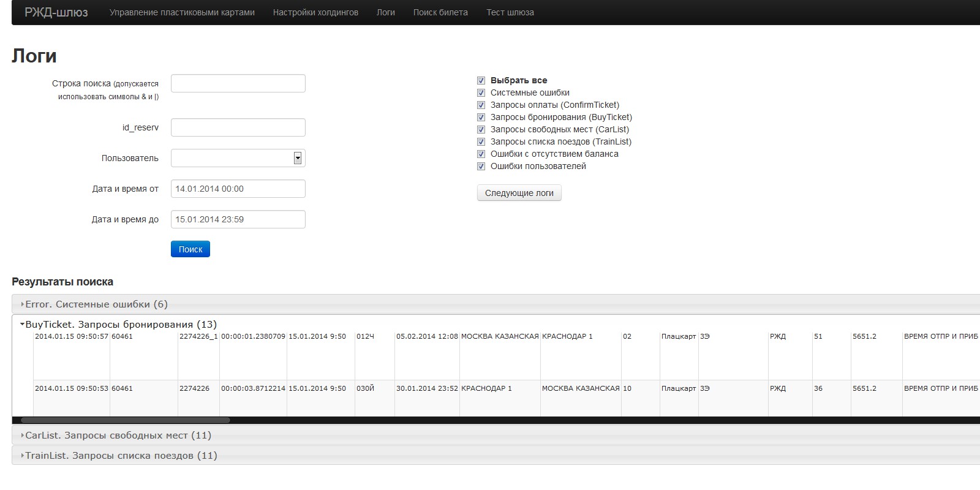Collapse BuyTicket. Запросы бронирования (13) section
This screenshot has width=980, height=490.
(x=496, y=324)
